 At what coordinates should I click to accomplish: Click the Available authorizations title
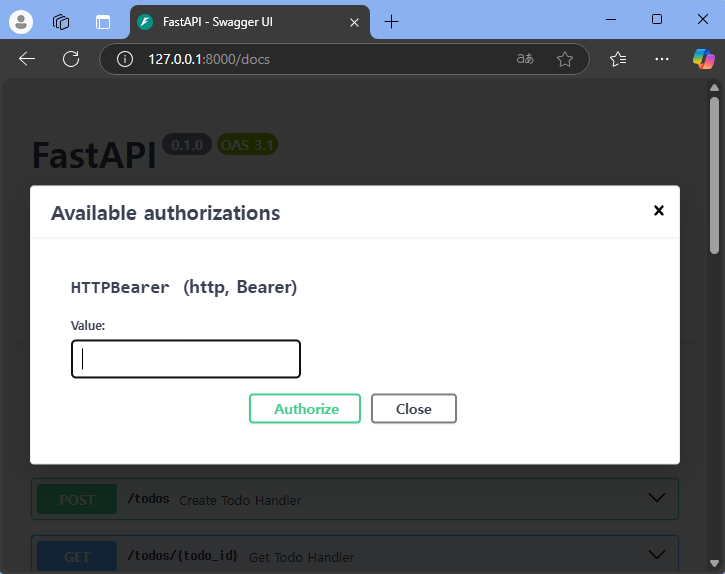point(166,213)
